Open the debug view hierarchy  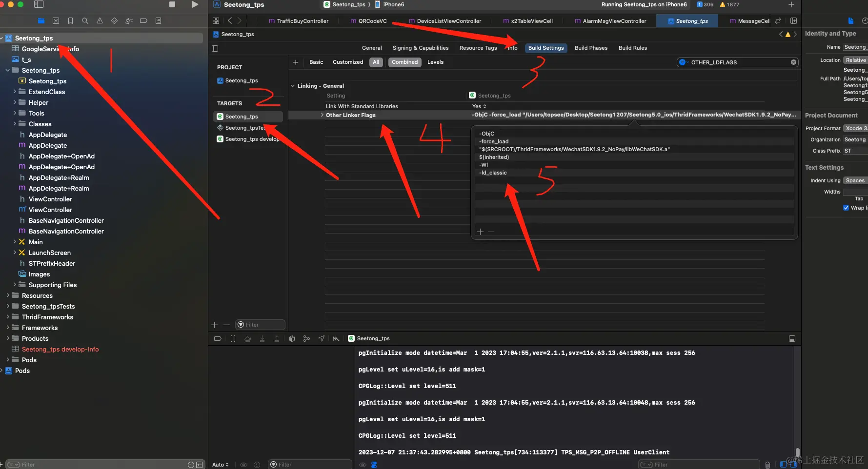pos(292,339)
